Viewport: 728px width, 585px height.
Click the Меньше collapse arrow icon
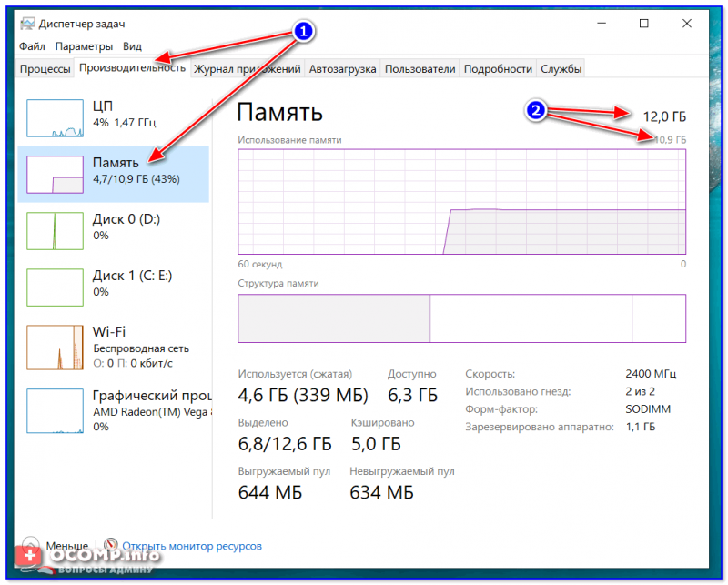pyautogui.click(x=31, y=545)
